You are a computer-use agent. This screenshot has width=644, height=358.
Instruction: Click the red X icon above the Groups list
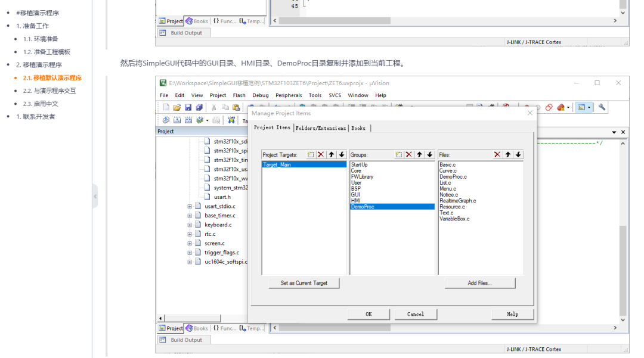tap(408, 154)
